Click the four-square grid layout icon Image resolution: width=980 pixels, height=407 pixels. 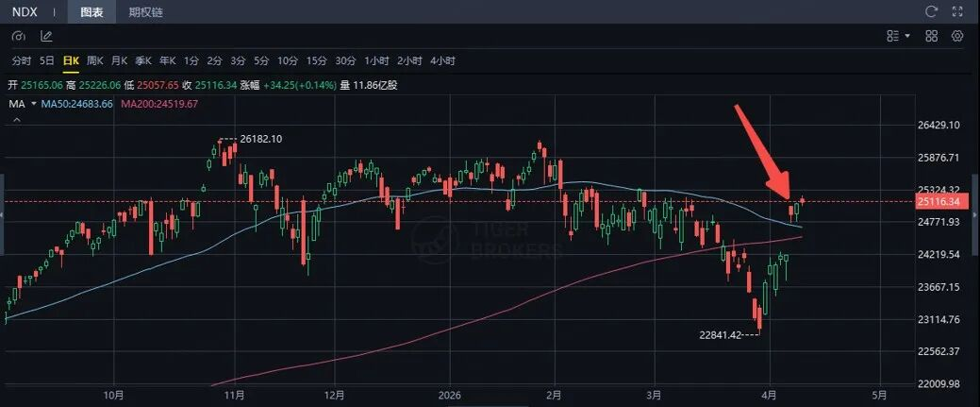click(x=932, y=36)
